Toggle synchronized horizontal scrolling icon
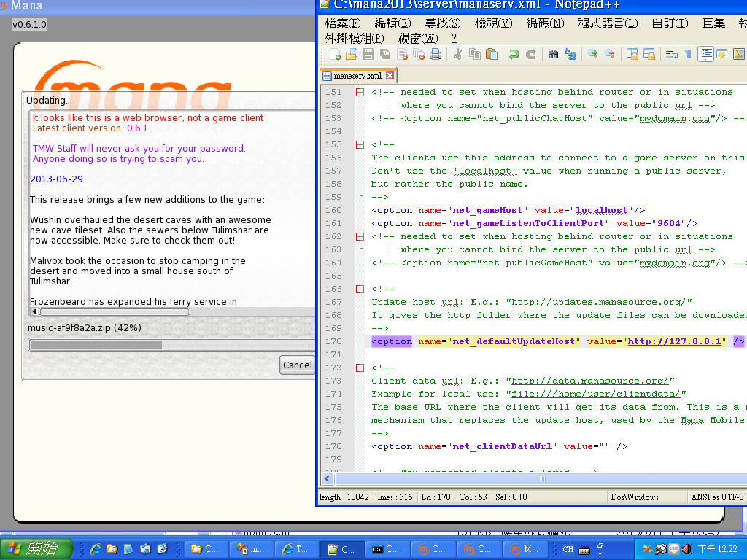This screenshot has width=747, height=560. (x=649, y=54)
